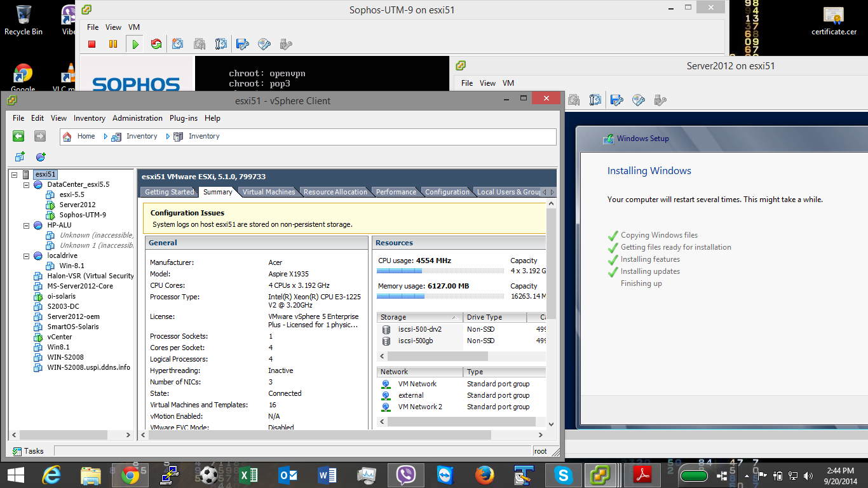Image resolution: width=868 pixels, height=488 pixels.
Task: Open Skype from the taskbar
Action: click(x=564, y=475)
